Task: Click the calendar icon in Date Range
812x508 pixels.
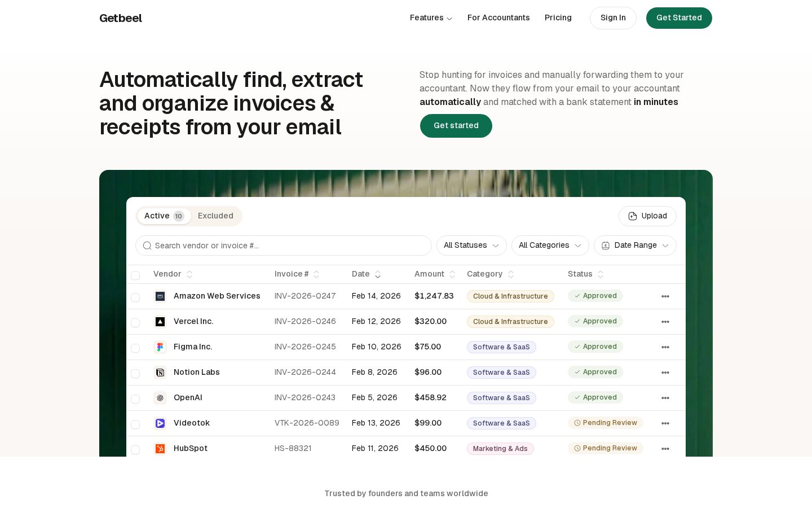Action: (606, 246)
